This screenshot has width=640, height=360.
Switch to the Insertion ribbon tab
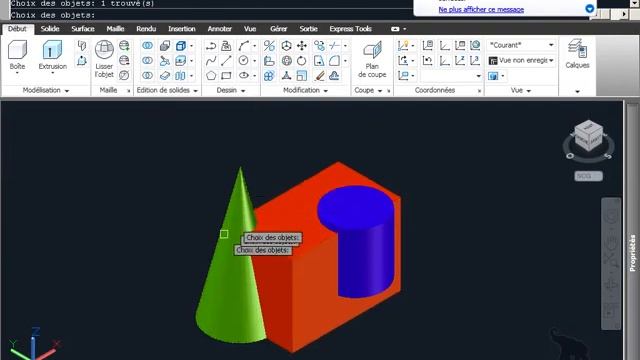click(182, 29)
